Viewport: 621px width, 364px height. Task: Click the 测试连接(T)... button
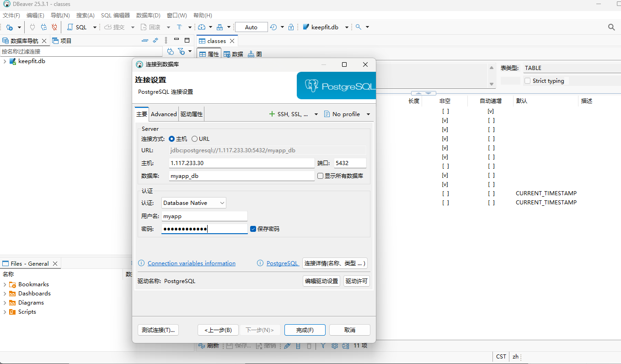pyautogui.click(x=158, y=330)
